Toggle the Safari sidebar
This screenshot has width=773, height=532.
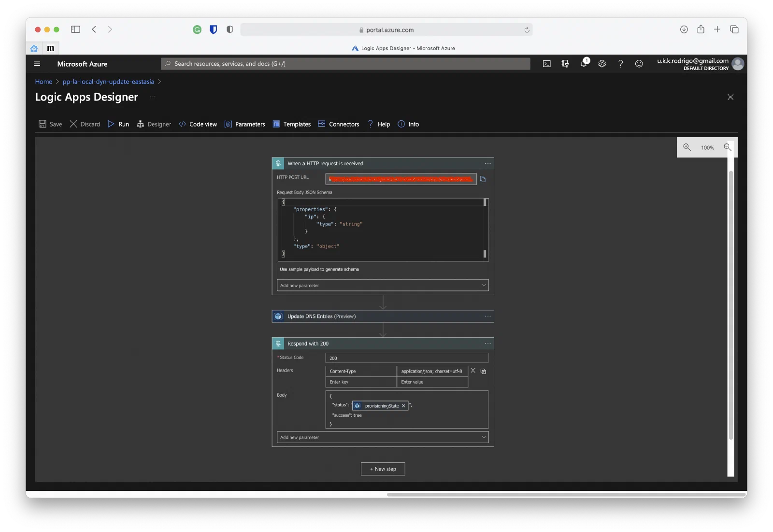[x=75, y=29]
